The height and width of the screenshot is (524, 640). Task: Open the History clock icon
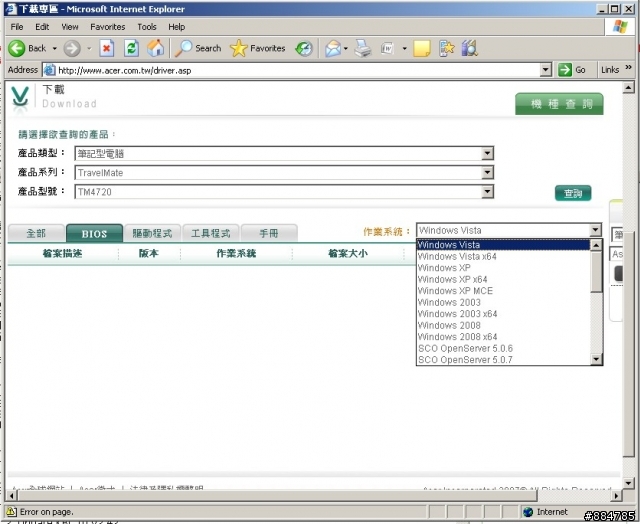(304, 49)
